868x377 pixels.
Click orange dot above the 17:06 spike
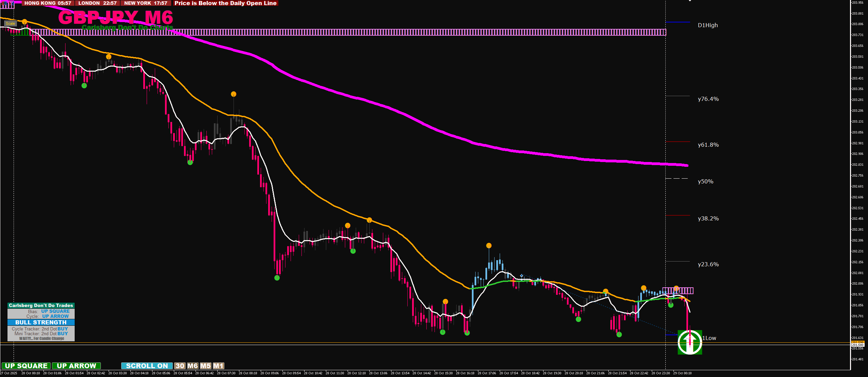point(489,246)
